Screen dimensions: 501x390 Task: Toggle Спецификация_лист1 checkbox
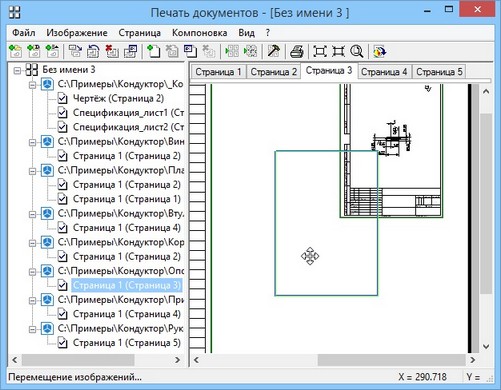(x=62, y=113)
